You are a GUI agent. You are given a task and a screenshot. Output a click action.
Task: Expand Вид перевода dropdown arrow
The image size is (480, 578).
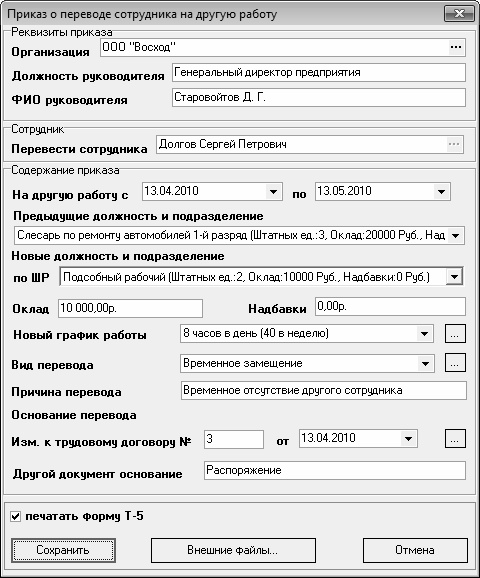pyautogui.click(x=425, y=363)
